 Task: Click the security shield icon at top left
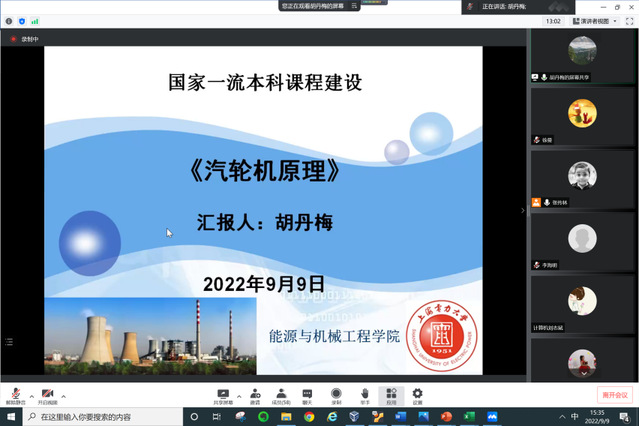coord(22,20)
